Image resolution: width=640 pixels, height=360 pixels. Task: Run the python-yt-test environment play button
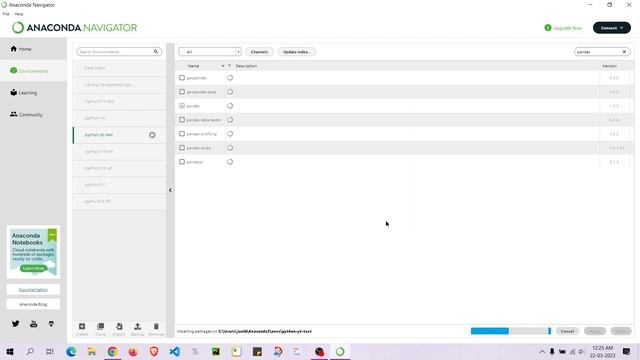click(x=152, y=135)
